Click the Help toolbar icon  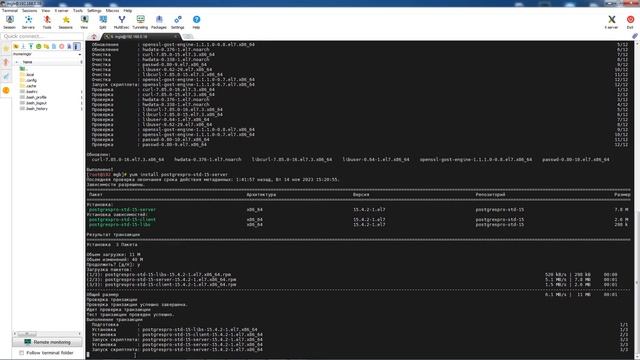tap(196, 22)
